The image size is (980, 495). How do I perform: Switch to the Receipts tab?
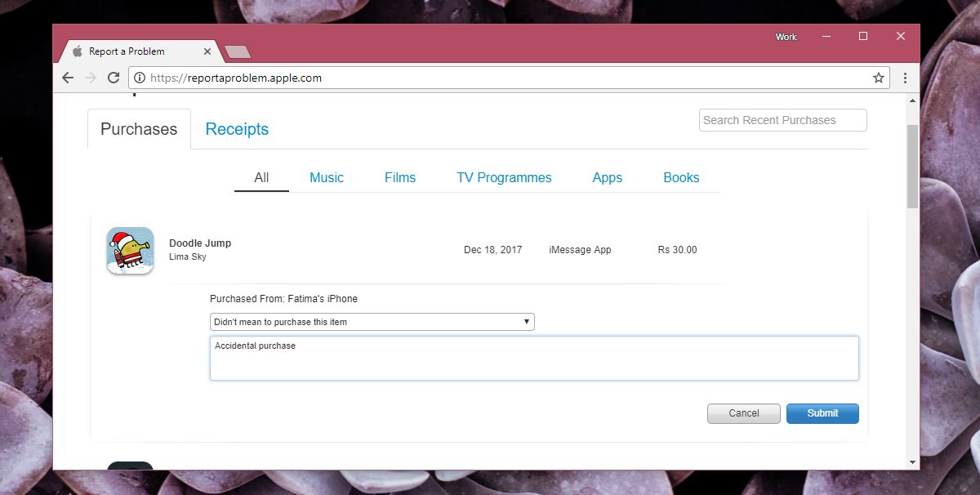tap(237, 129)
